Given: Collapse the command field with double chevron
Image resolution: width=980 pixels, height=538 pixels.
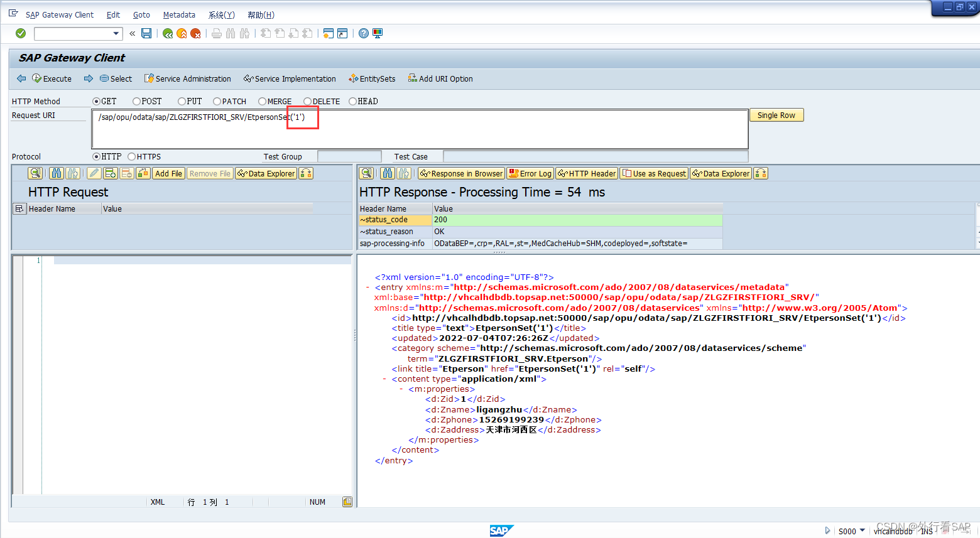Looking at the screenshot, I should (x=133, y=33).
